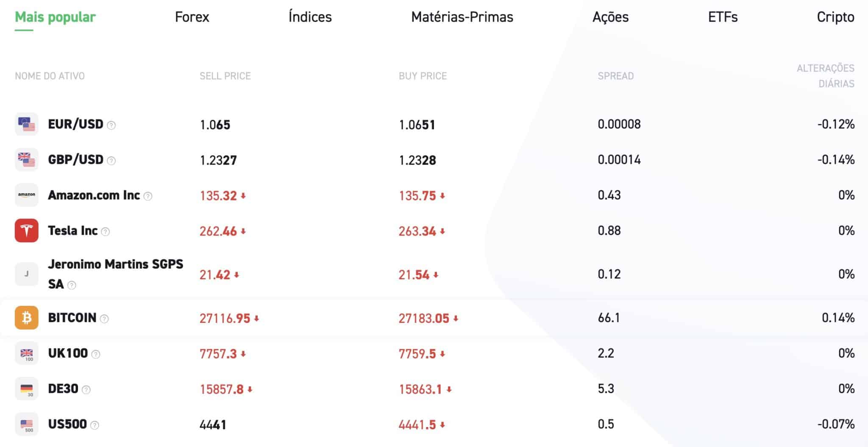Select the Tesla Inc logo icon
Viewport: 868px width, 447px height.
[27, 230]
